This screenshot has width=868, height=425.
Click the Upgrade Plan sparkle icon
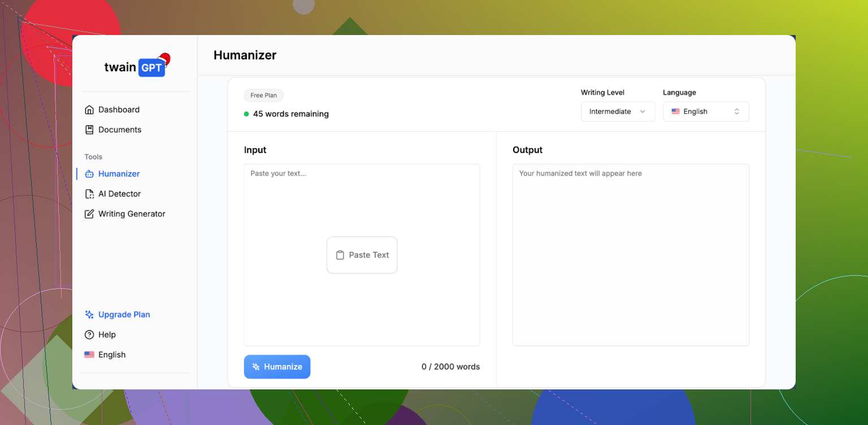[89, 315]
